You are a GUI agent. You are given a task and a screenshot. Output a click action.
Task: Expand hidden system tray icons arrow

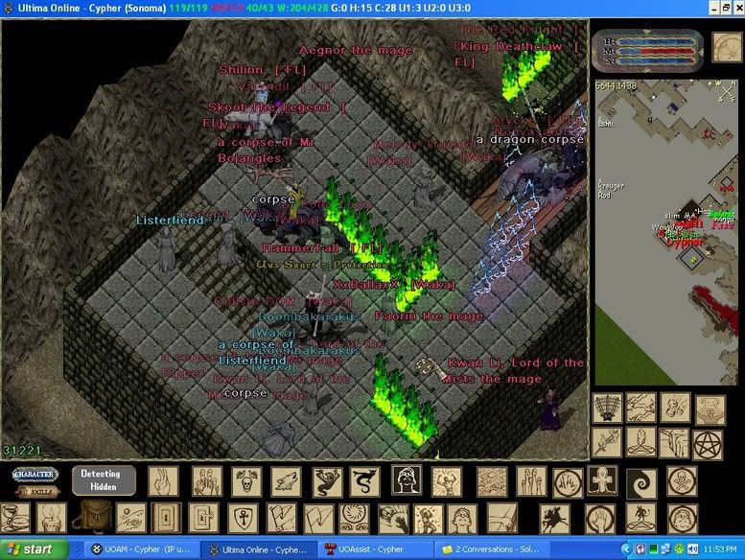[x=626, y=549]
